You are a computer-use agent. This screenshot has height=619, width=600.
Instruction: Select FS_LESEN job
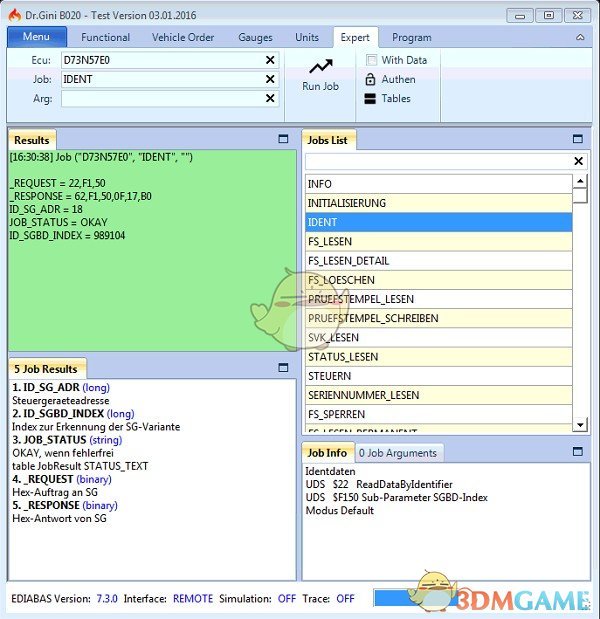(439, 242)
